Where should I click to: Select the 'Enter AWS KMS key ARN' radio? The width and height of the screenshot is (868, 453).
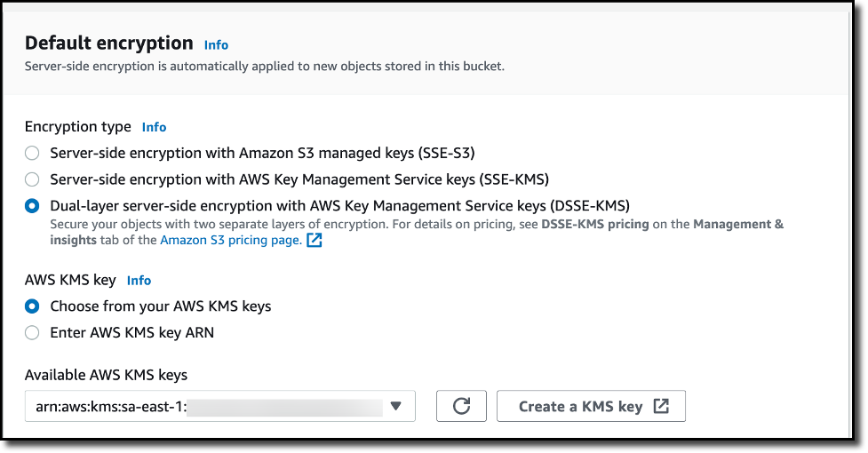tap(32, 333)
